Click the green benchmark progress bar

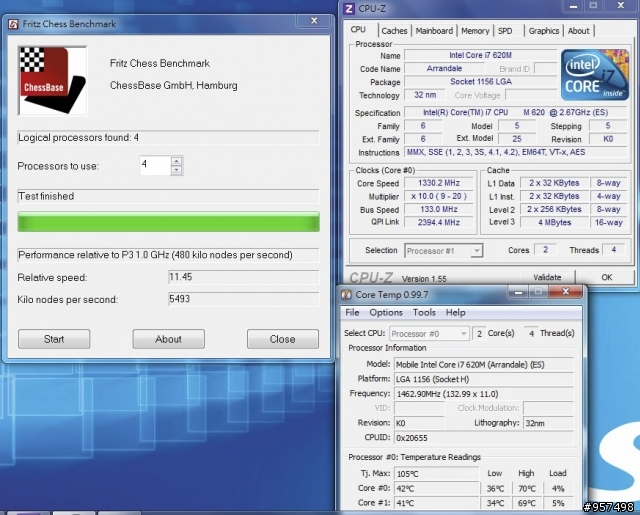169,222
